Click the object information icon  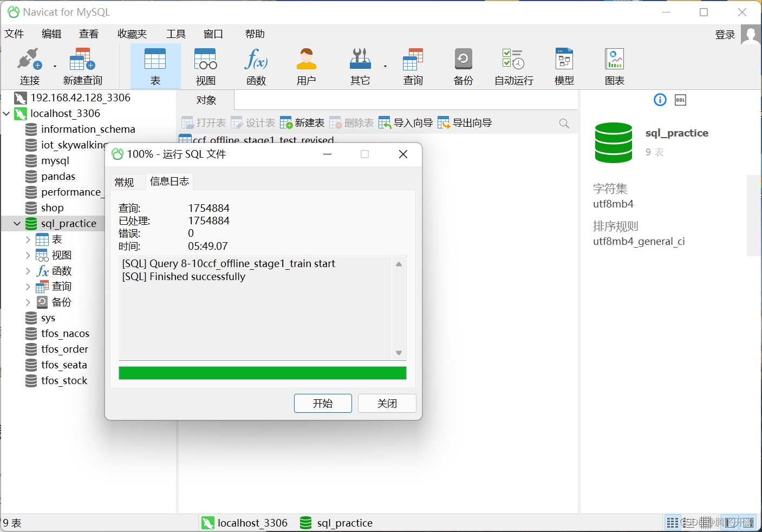(x=660, y=100)
